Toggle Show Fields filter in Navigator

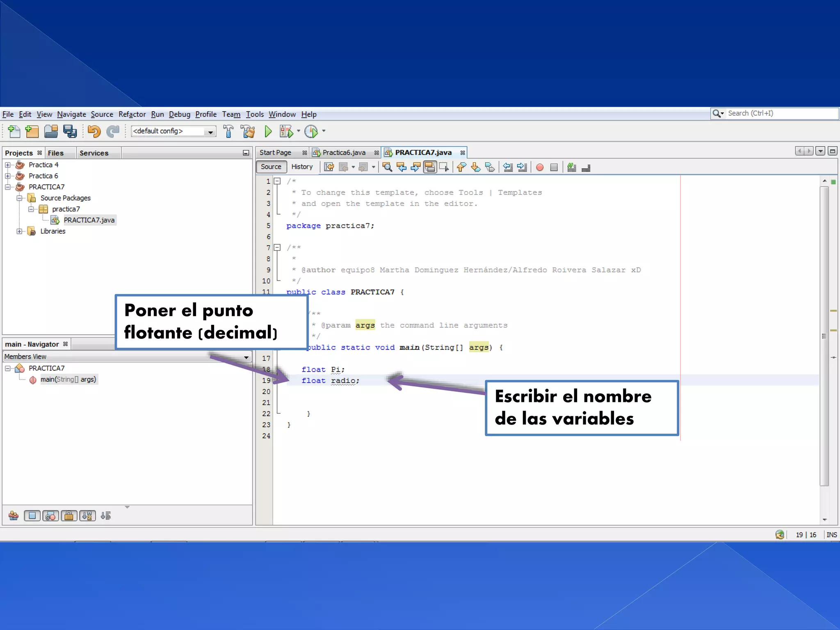click(x=32, y=516)
